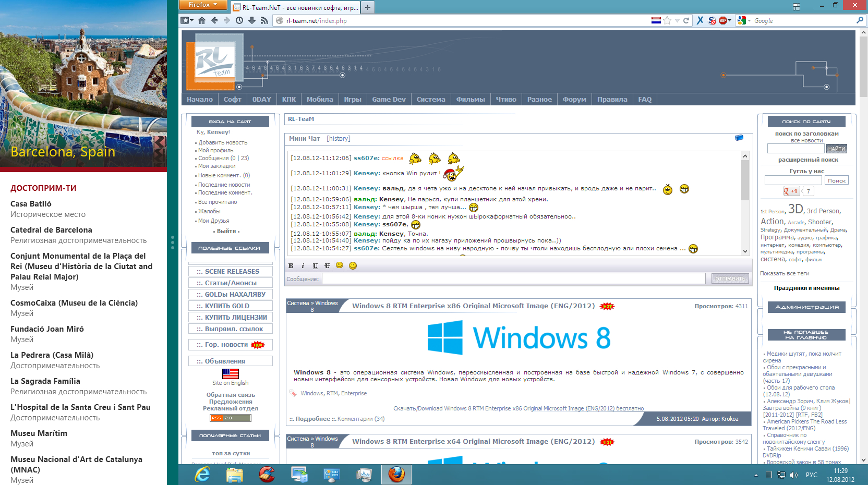
Task: Open the URL history dropdown arrow
Action: click(677, 21)
